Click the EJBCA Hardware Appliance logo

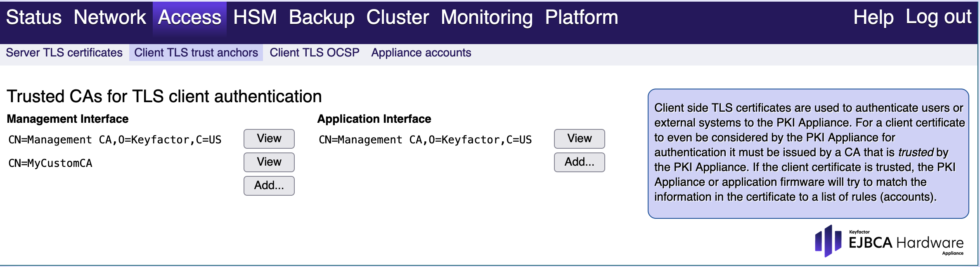click(x=889, y=241)
